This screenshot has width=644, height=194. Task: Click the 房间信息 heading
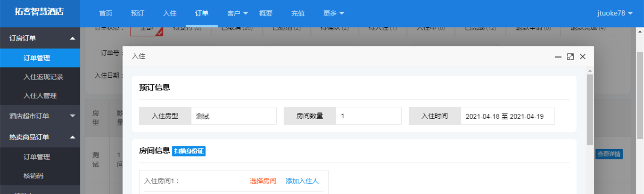(155, 151)
